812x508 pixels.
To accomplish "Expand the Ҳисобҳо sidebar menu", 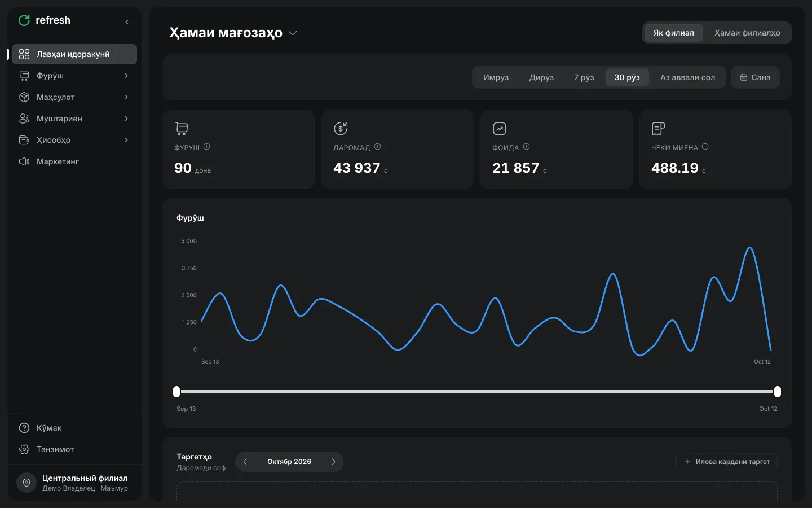I will 74,140.
